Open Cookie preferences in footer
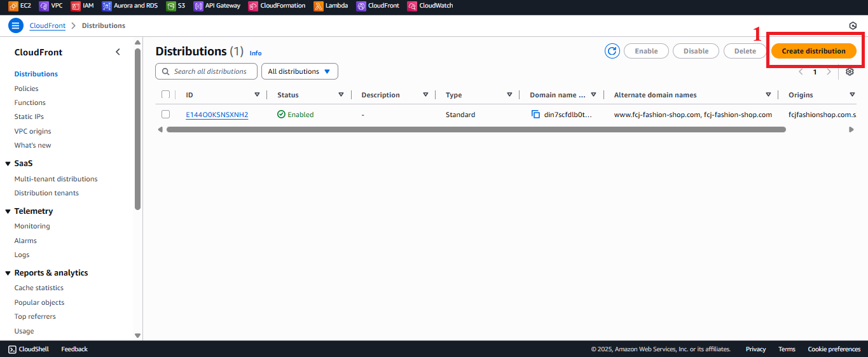 [834, 349]
